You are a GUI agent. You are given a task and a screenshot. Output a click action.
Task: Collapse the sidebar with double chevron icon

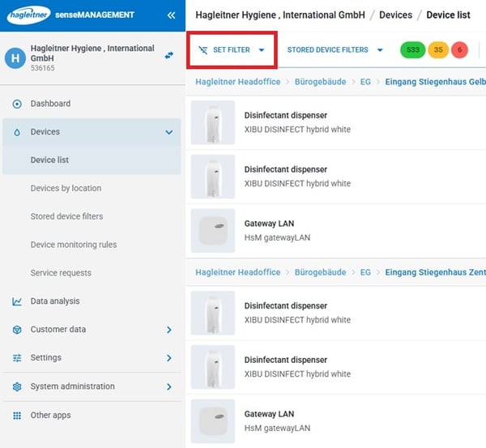[171, 15]
